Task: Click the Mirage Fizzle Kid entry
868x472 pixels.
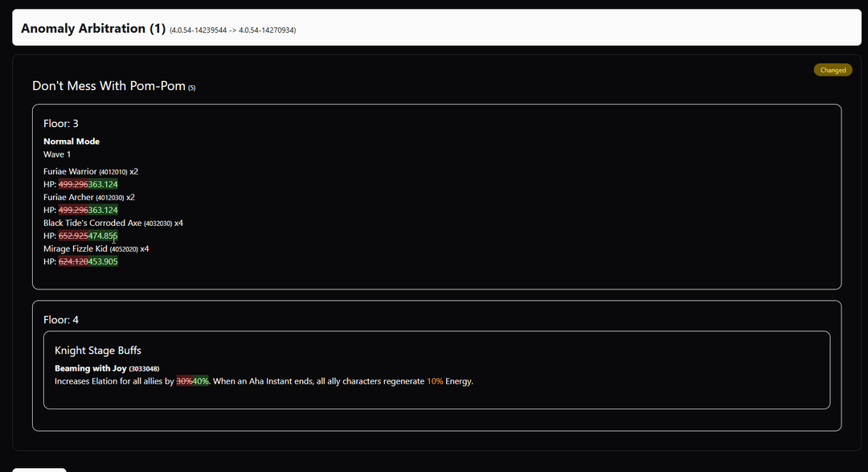Action: coord(76,249)
